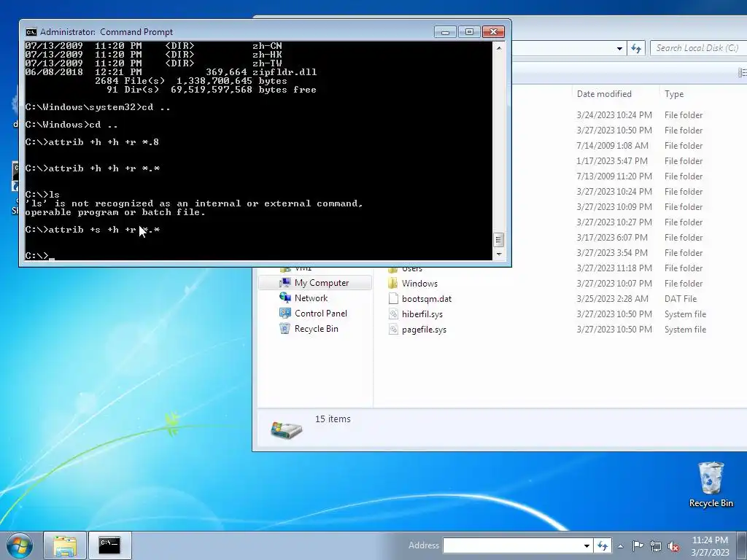The height and width of the screenshot is (560, 747).
Task: Open Action Center flag in system tray
Action: 638,545
